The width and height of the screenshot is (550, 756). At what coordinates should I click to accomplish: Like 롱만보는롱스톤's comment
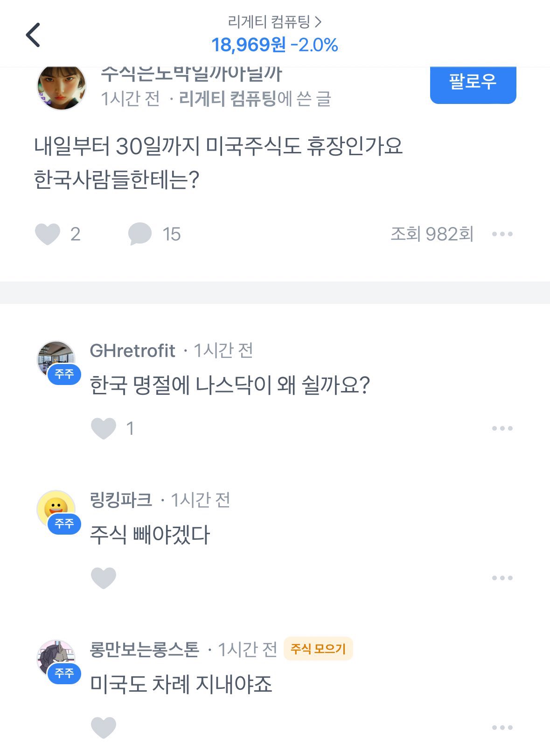pos(103,728)
